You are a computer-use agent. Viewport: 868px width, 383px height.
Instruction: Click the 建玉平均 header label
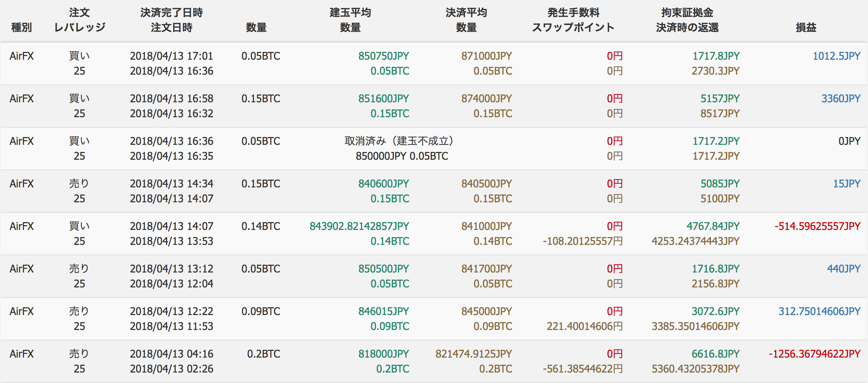click(x=350, y=12)
